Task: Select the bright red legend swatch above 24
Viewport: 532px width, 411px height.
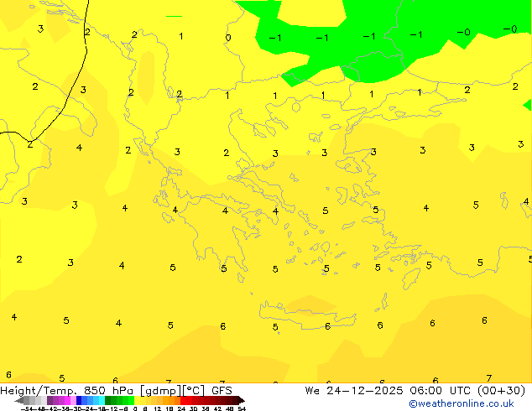Action: (183, 400)
